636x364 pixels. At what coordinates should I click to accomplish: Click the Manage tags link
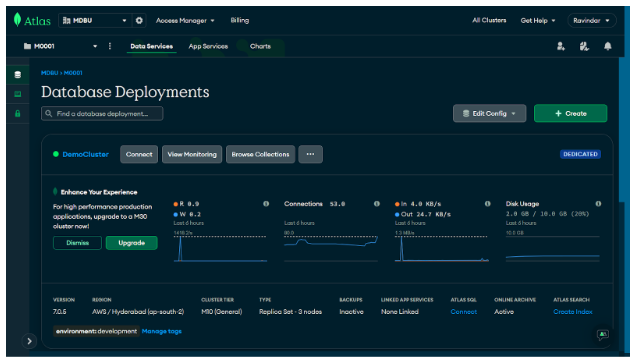[x=161, y=331]
